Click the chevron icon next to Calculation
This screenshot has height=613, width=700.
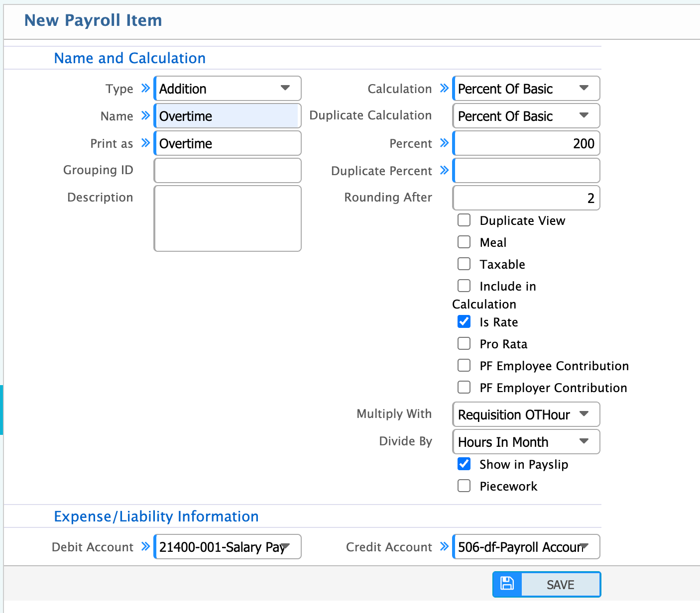(x=444, y=88)
